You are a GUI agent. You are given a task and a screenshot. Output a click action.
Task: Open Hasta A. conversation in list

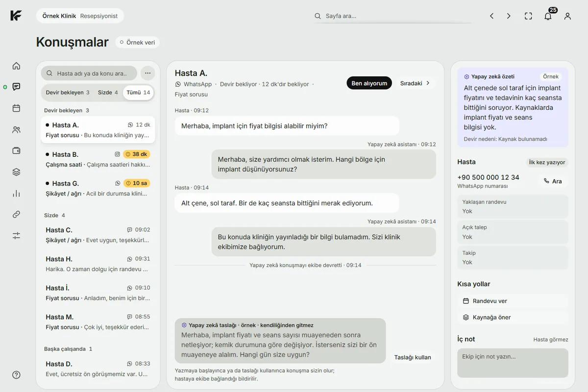[98, 130]
